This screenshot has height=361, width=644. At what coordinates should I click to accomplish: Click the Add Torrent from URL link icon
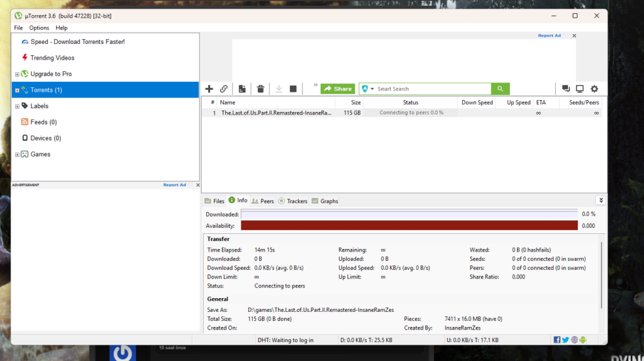click(x=224, y=89)
